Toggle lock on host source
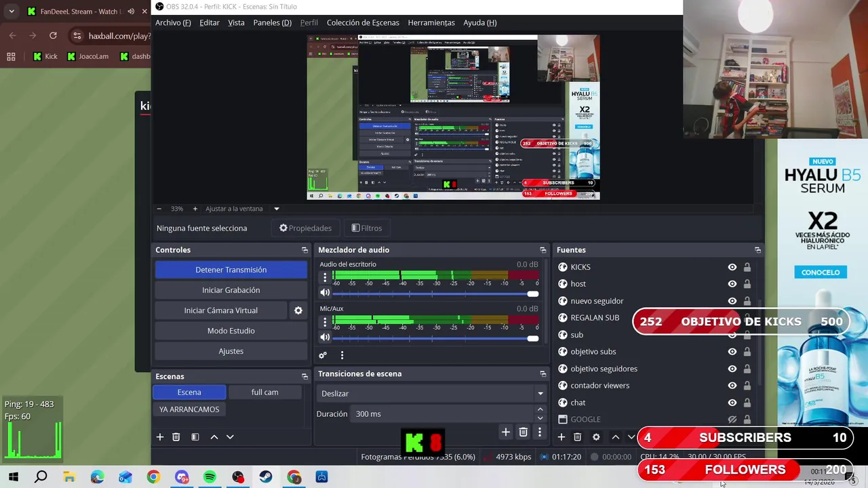This screenshot has width=868, height=488. click(747, 284)
